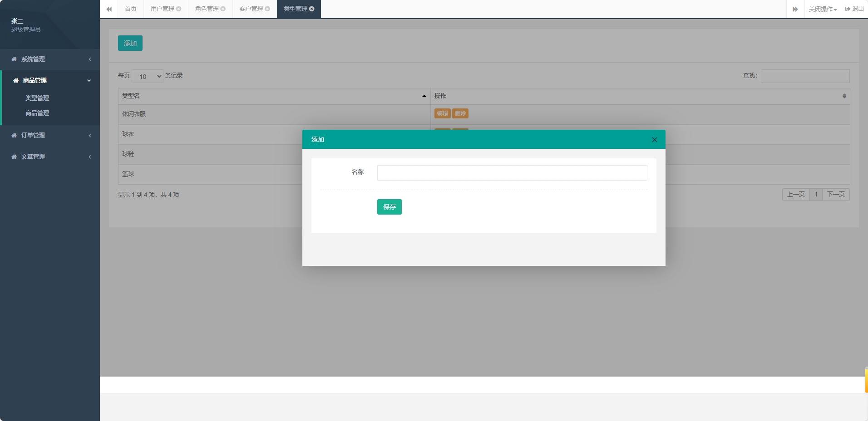This screenshot has width=868, height=421.
Task: Expand the 系统管理 menu chevron
Action: tap(90, 59)
